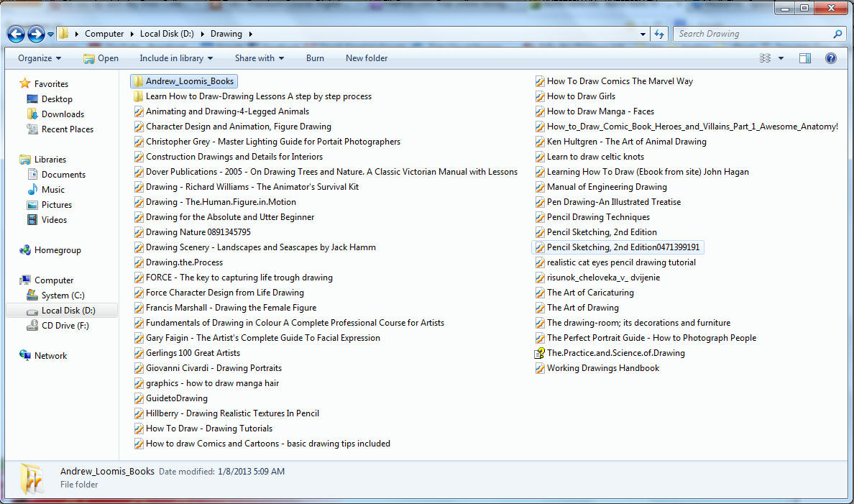854x504 pixels.
Task: Select Giovanni Civardi - Drawing Portraits file
Action: click(208, 368)
